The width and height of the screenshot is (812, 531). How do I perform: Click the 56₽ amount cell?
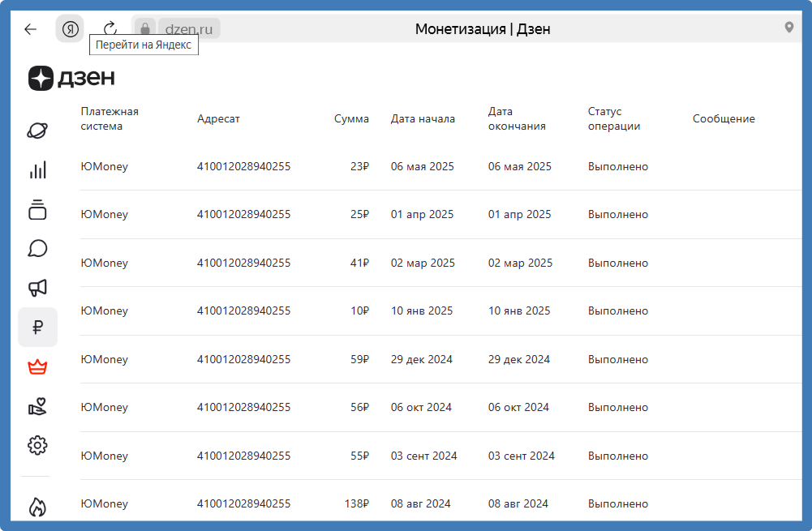(x=359, y=407)
